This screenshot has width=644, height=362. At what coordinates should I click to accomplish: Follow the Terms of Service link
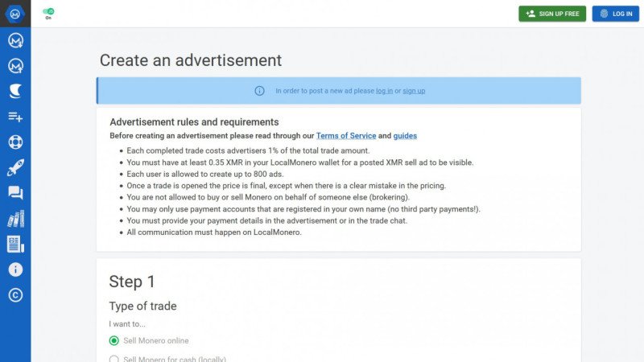pyautogui.click(x=345, y=136)
